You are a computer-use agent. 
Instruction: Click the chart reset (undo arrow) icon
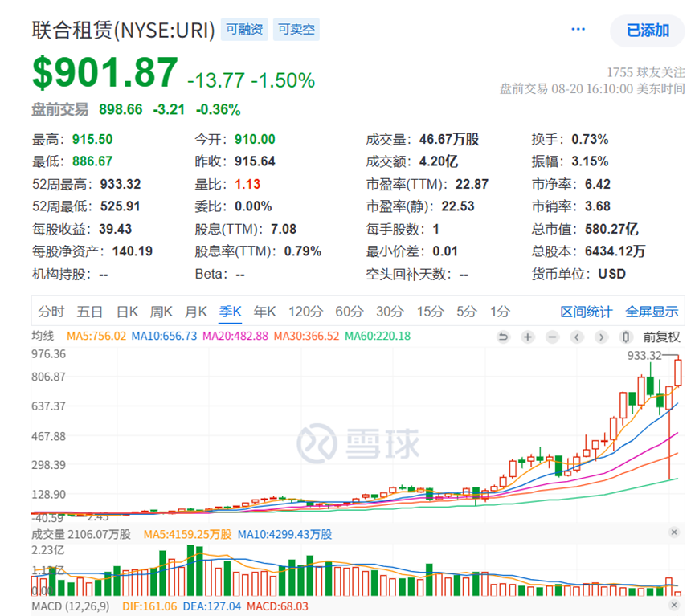504,337
